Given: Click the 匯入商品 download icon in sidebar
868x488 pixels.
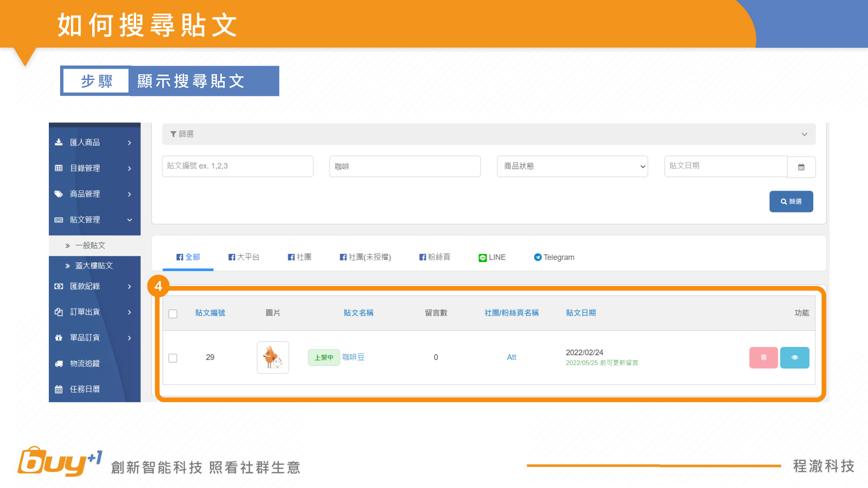Looking at the screenshot, I should tap(59, 142).
